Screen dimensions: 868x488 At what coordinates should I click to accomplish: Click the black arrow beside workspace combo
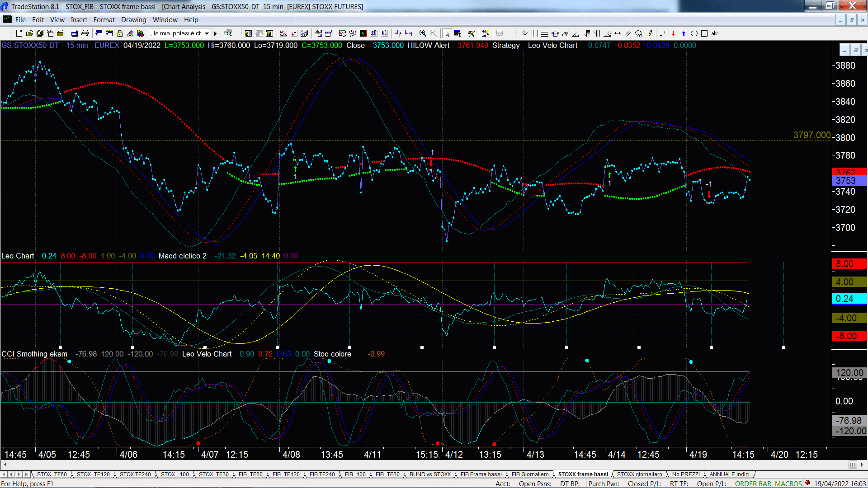[x=215, y=33]
